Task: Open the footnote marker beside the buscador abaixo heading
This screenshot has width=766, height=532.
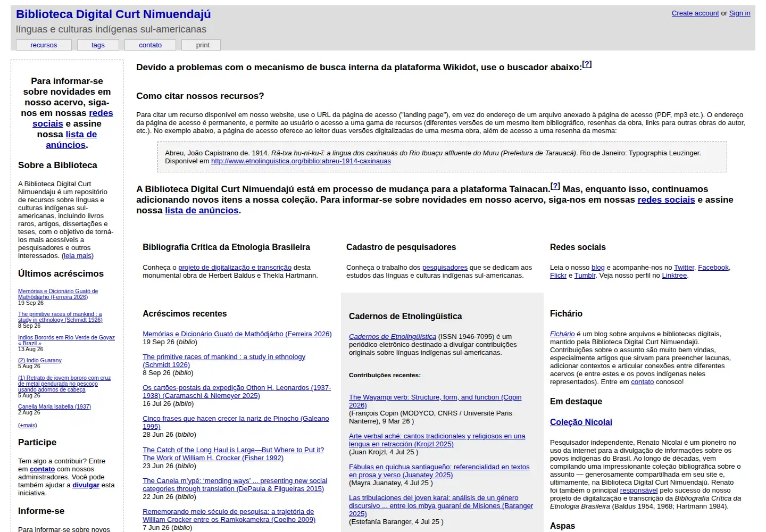Action: [587, 64]
